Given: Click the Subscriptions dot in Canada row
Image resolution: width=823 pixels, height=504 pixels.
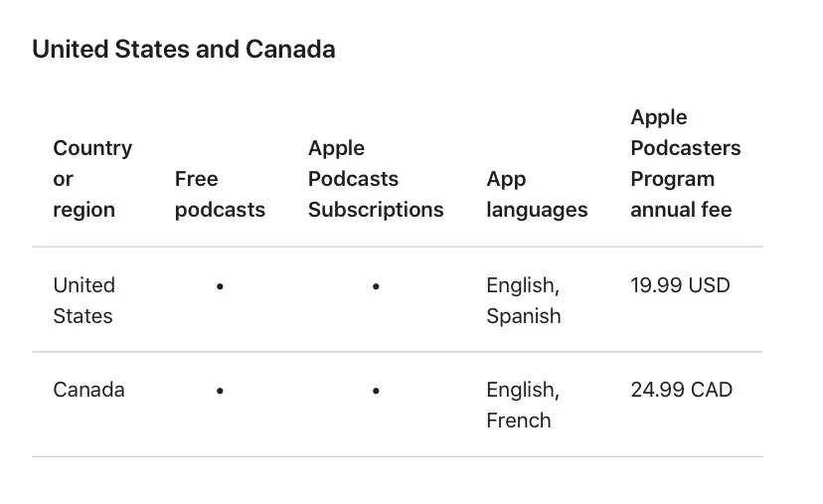Looking at the screenshot, I should tap(376, 392).
